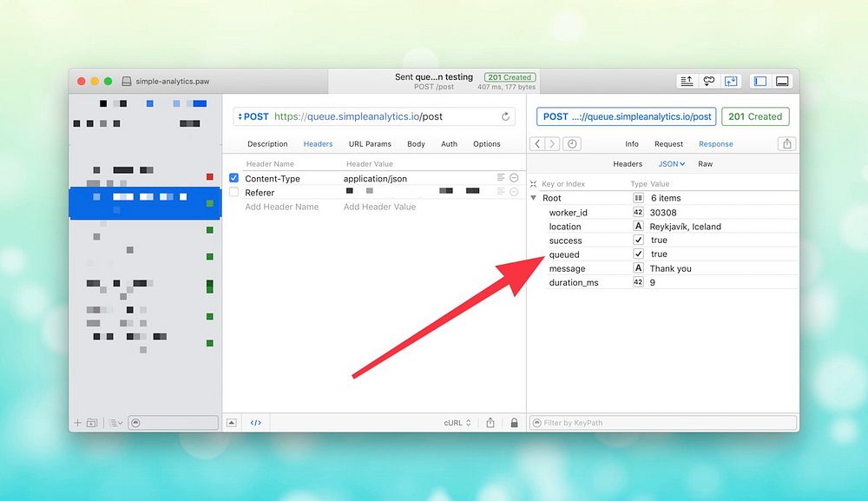Click the Add Header Value field
Viewport: 868px width, 501px height.
pyautogui.click(x=379, y=207)
